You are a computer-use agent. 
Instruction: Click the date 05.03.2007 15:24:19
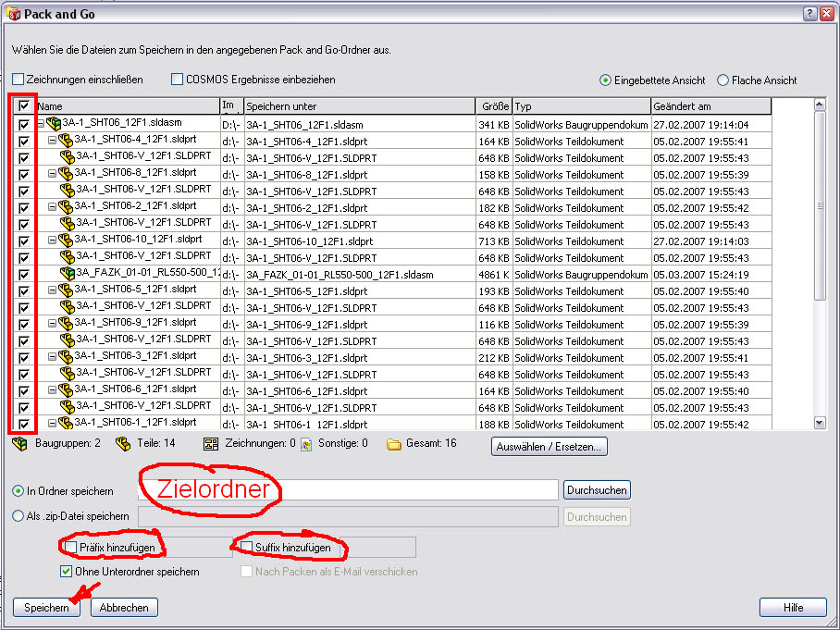pyautogui.click(x=700, y=274)
